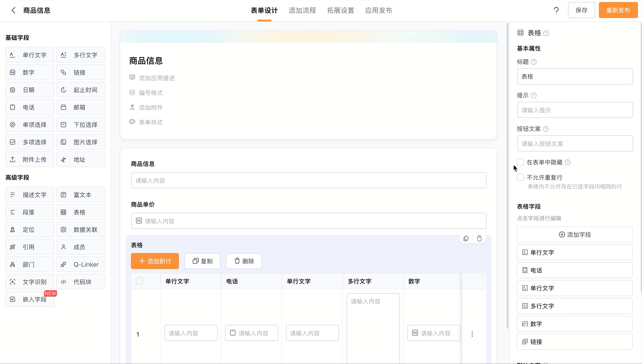Focus the 请输入提示 input field

(x=575, y=110)
